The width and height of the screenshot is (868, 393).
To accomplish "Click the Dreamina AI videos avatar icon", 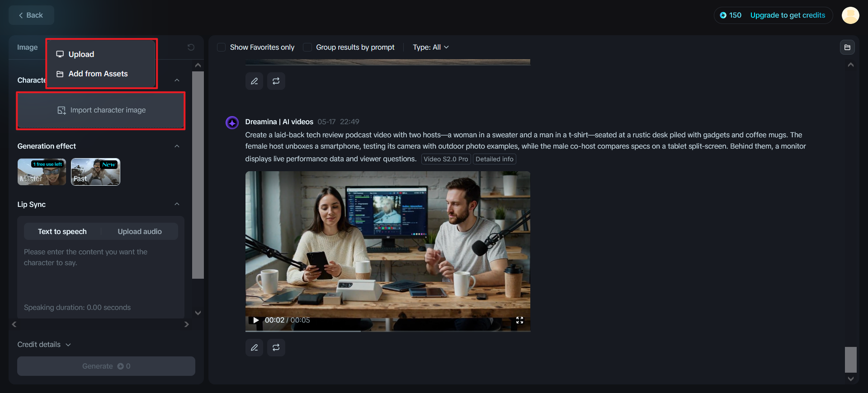I will tap(232, 122).
